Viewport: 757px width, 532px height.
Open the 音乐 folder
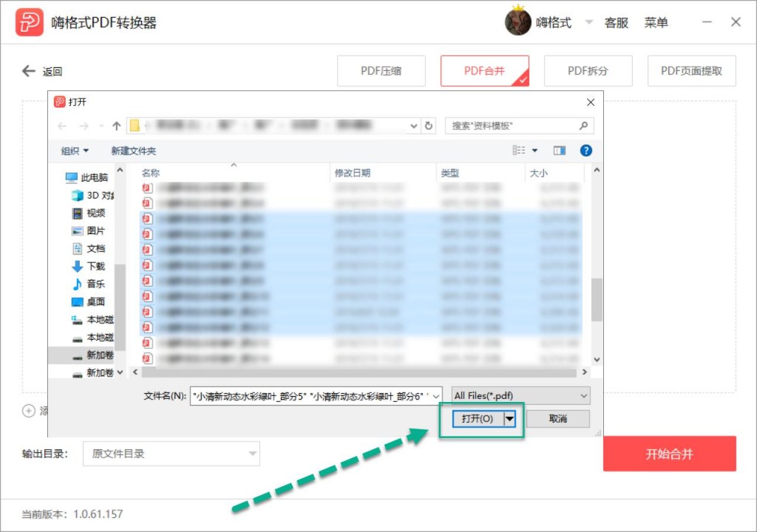[x=89, y=284]
